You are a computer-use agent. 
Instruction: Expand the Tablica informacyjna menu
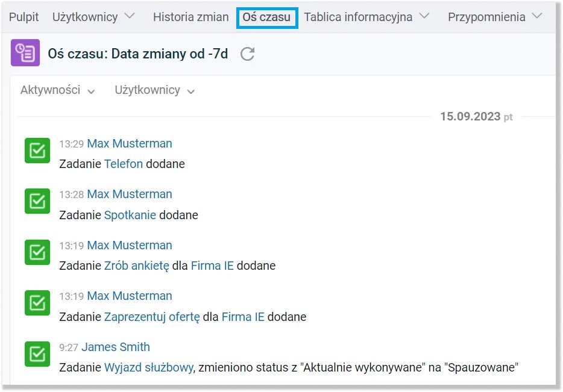[x=359, y=17]
